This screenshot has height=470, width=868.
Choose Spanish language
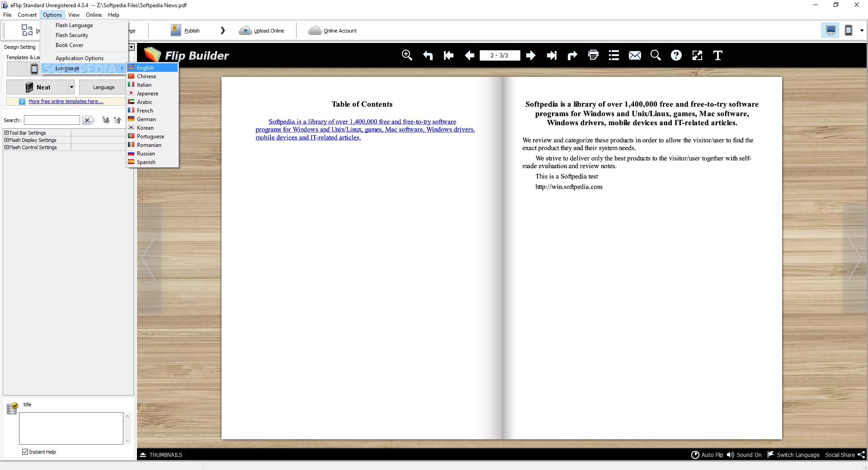coord(152,162)
